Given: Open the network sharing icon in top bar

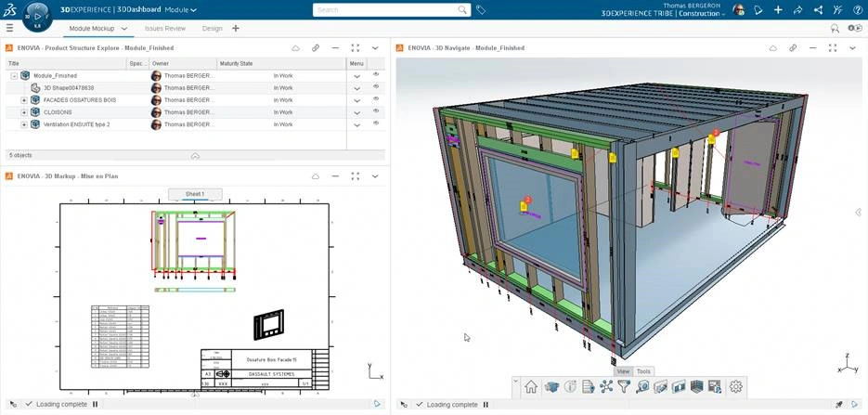Looking at the screenshot, I should pyautogui.click(x=818, y=9).
